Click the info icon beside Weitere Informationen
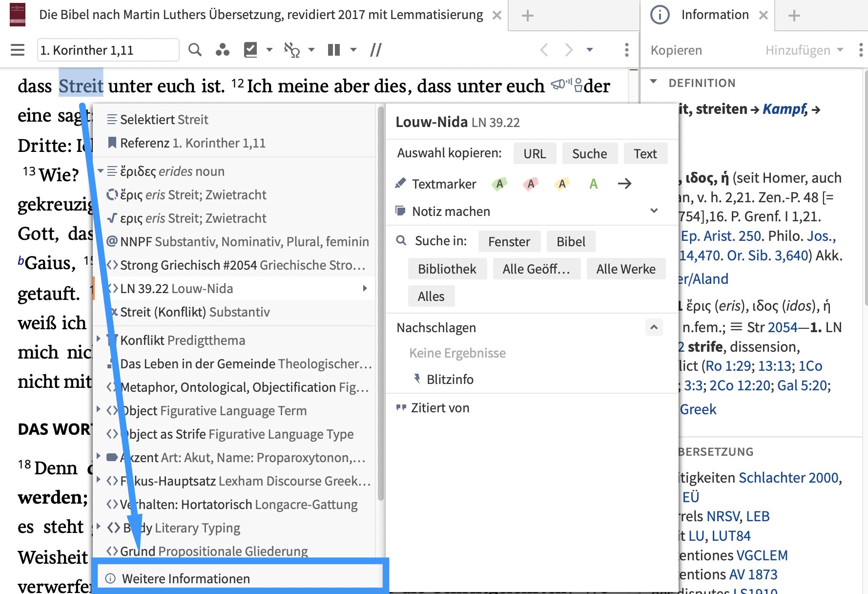The image size is (868, 594). pyautogui.click(x=111, y=578)
